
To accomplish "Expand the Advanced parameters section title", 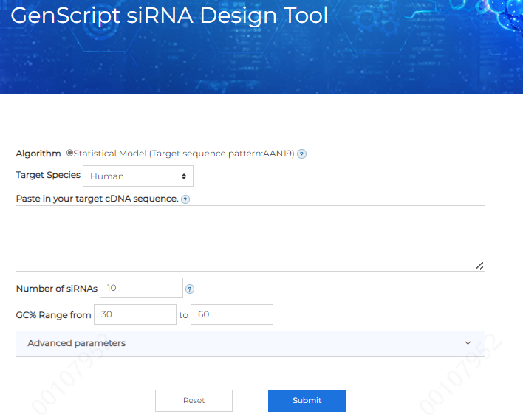I will coord(76,343).
